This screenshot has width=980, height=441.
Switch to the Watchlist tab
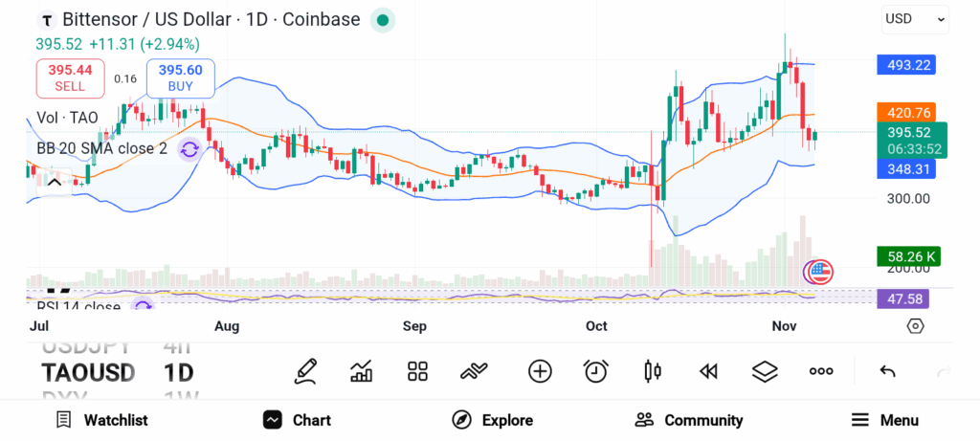point(101,420)
